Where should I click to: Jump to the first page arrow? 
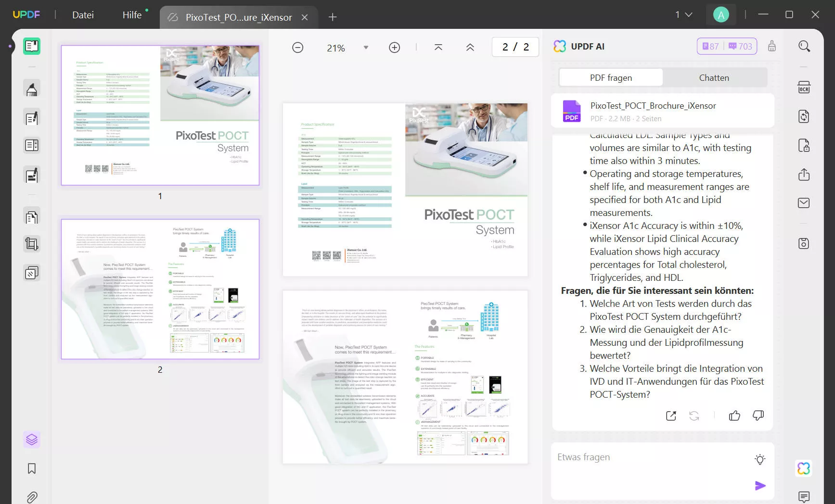(x=438, y=47)
